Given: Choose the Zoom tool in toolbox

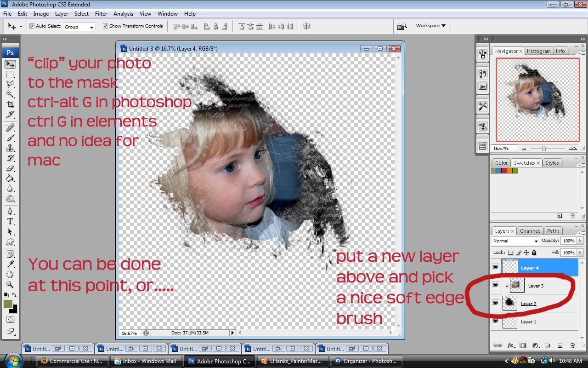Looking at the screenshot, I should pyautogui.click(x=10, y=284).
